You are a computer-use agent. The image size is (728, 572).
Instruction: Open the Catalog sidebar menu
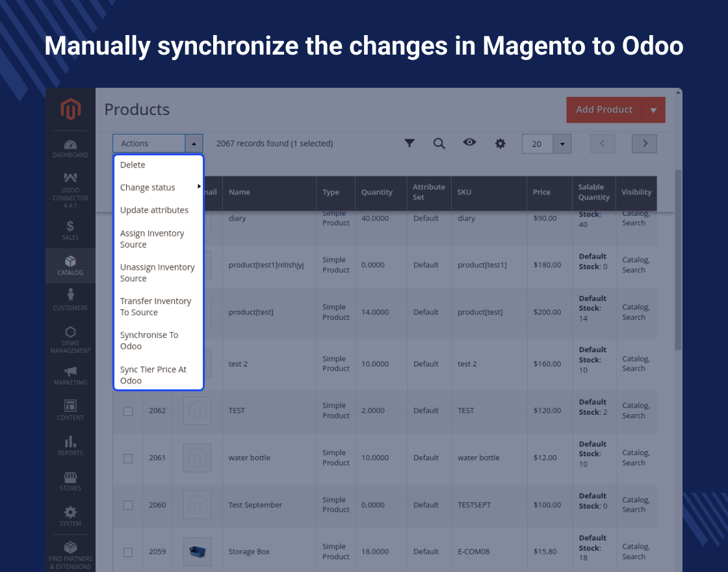(x=70, y=266)
